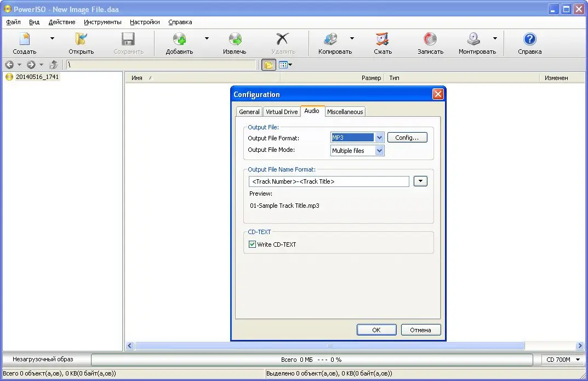
Task: Click the path address field
Action: pos(161,65)
